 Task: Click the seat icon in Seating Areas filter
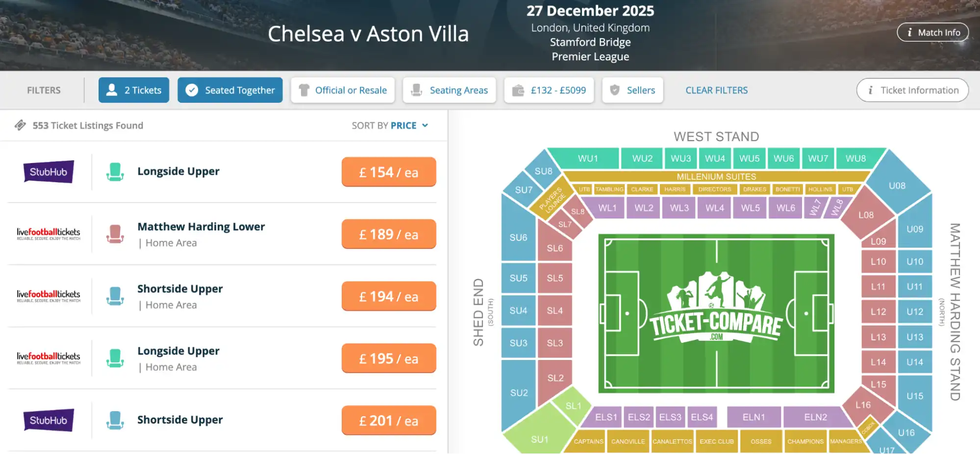[417, 90]
